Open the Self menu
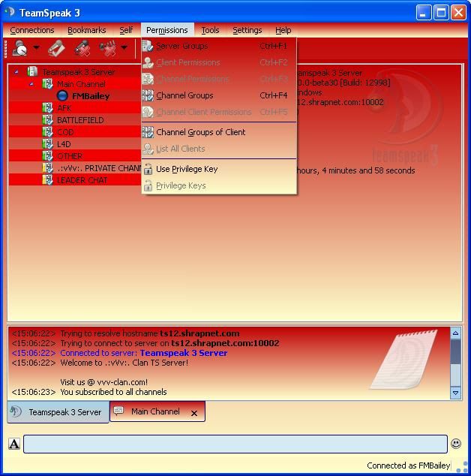 (x=126, y=30)
